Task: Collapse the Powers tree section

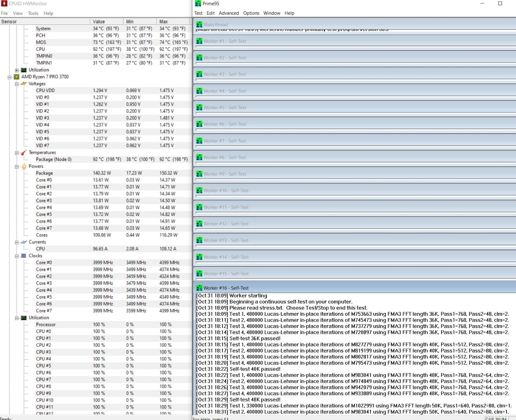Action: pos(16,167)
